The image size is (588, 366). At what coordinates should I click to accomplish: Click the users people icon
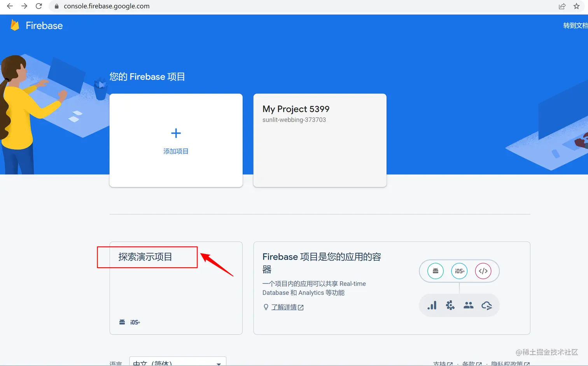(469, 305)
